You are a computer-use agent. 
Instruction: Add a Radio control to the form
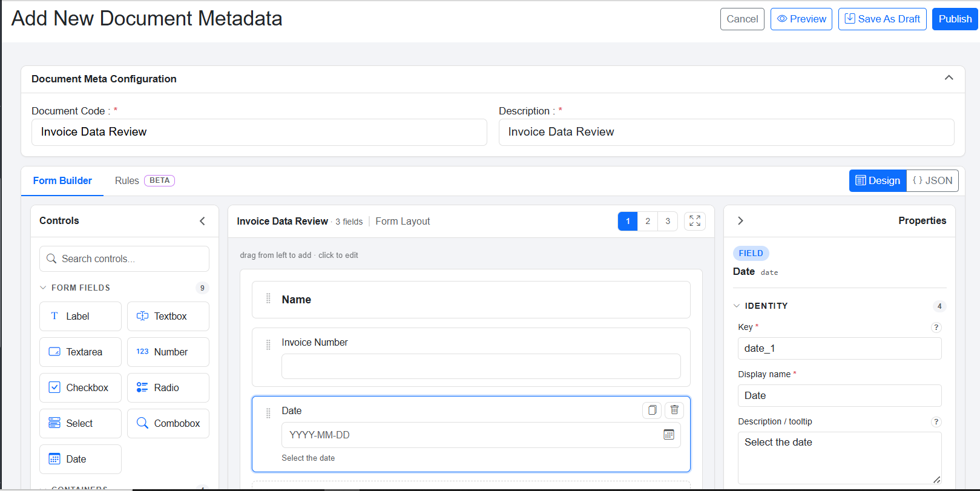[x=168, y=387]
